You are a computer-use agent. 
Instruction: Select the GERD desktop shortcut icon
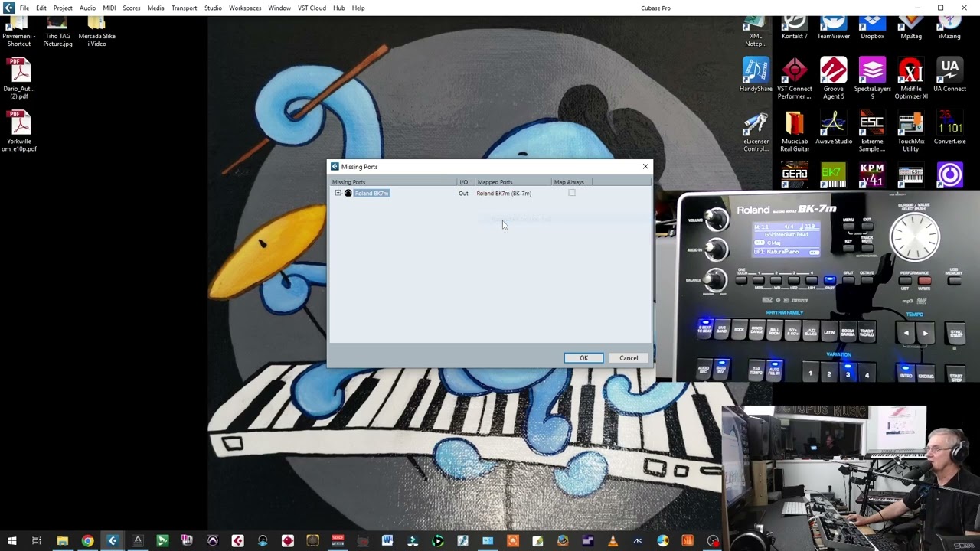click(794, 174)
